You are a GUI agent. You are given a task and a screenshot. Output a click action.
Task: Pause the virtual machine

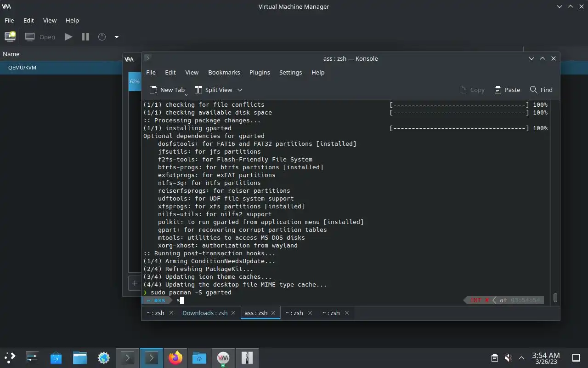[x=85, y=37]
